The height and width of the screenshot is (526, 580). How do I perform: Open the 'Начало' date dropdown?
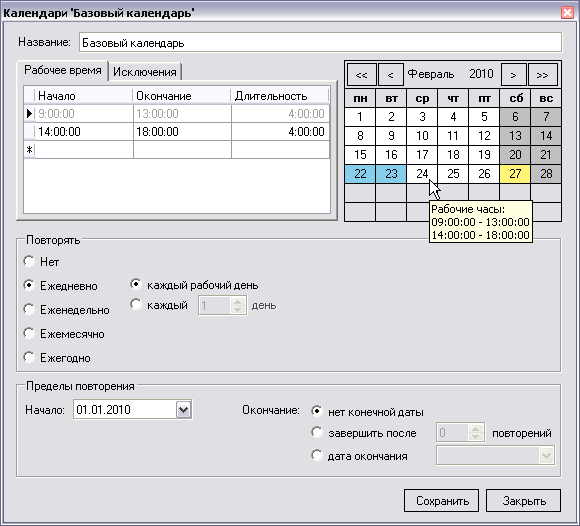click(x=184, y=409)
